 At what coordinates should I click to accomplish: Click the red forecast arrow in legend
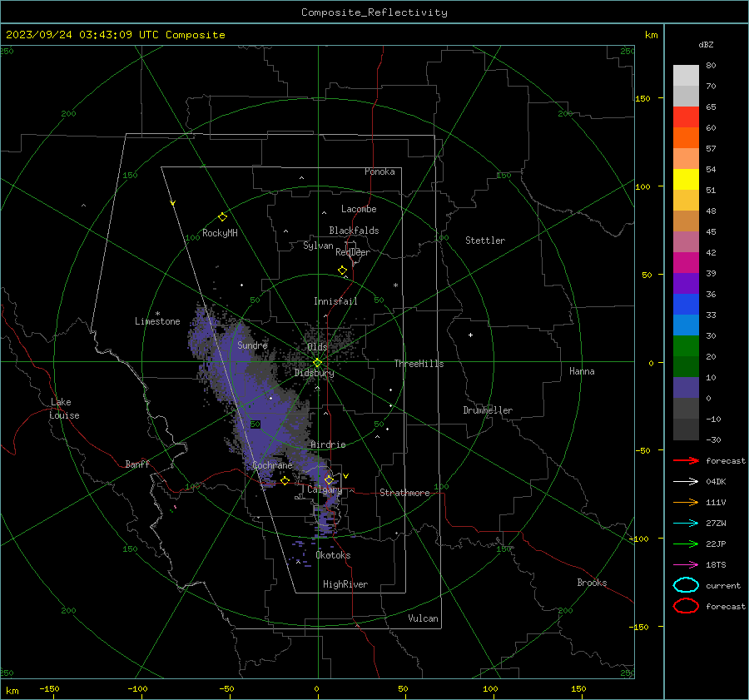[x=686, y=460]
